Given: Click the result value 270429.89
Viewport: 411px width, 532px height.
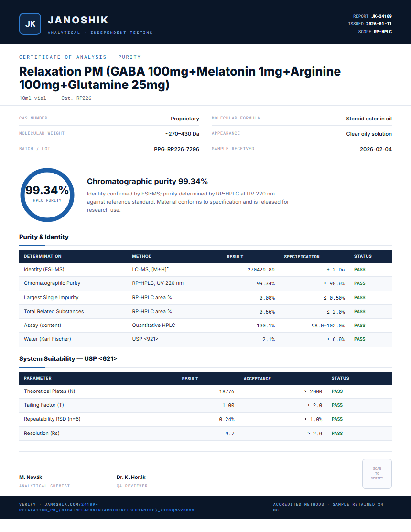Looking at the screenshot, I should [x=261, y=270].
